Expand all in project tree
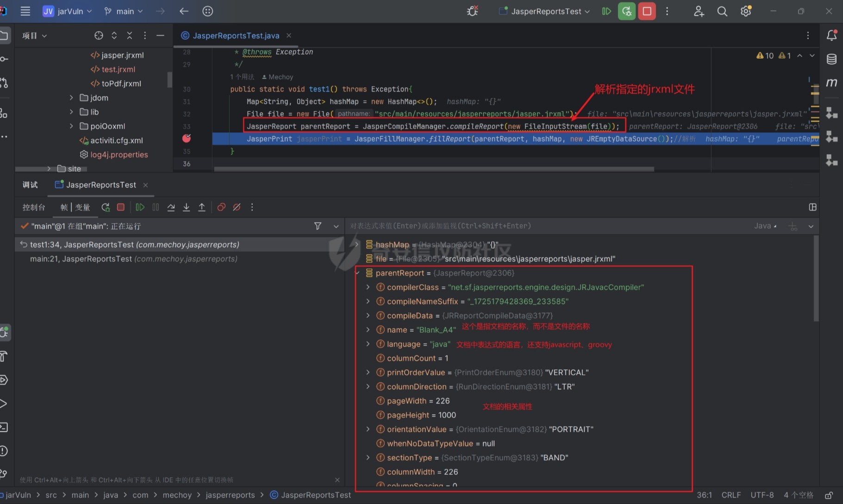843x504 pixels. pos(114,36)
